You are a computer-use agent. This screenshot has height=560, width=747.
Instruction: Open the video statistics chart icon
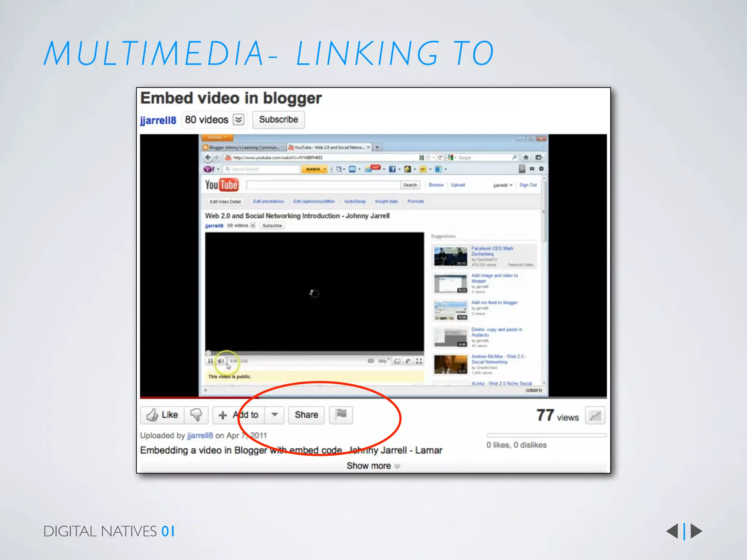[595, 416]
